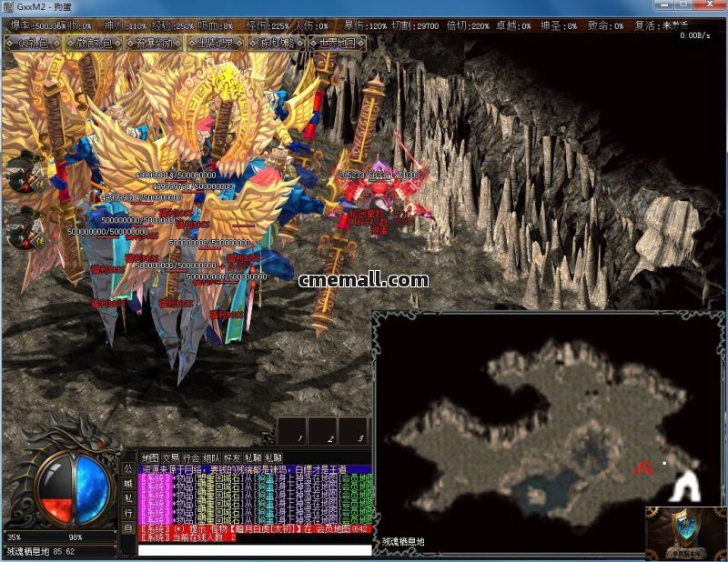The width and height of the screenshot is (728, 562).
Task: Open the 游戏攻略 game guide
Action: (277, 43)
